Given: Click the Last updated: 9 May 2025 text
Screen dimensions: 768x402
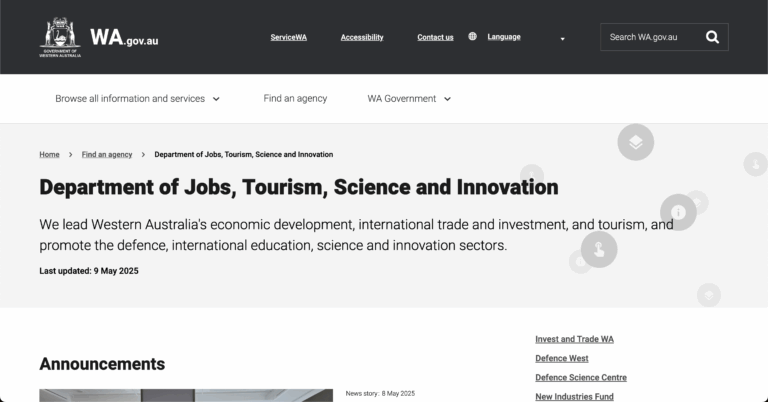Looking at the screenshot, I should [x=89, y=271].
